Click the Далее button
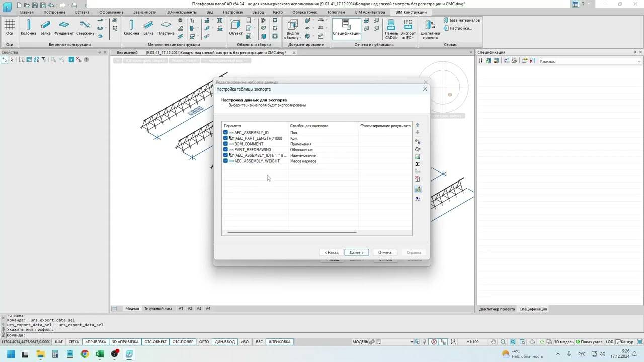The width and height of the screenshot is (644, 362). point(357,252)
